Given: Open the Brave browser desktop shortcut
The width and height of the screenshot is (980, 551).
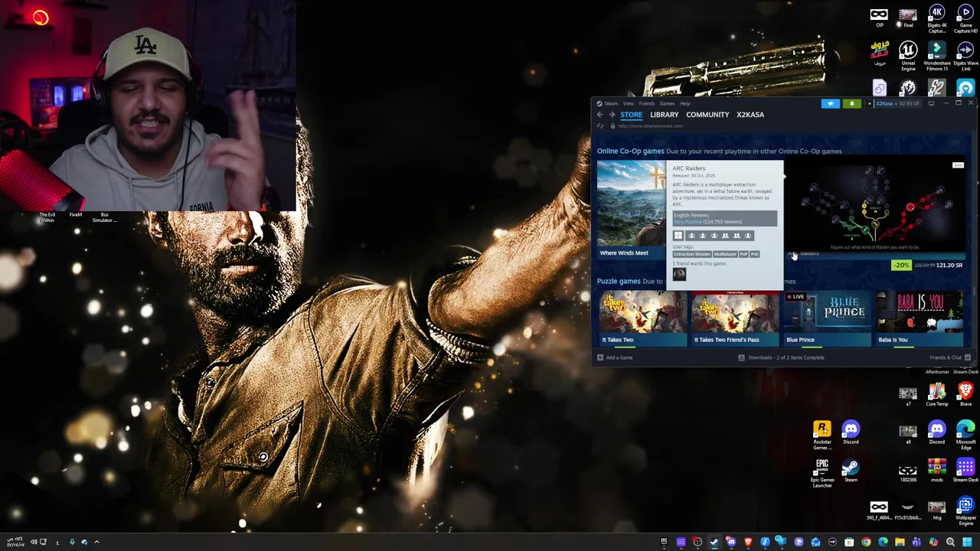Looking at the screenshot, I should click(965, 396).
